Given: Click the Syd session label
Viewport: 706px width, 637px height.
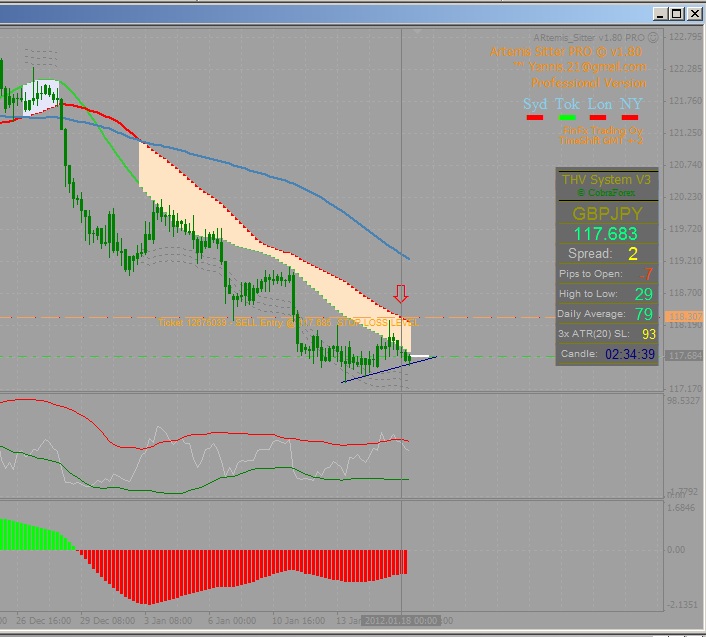Looking at the screenshot, I should [535, 104].
